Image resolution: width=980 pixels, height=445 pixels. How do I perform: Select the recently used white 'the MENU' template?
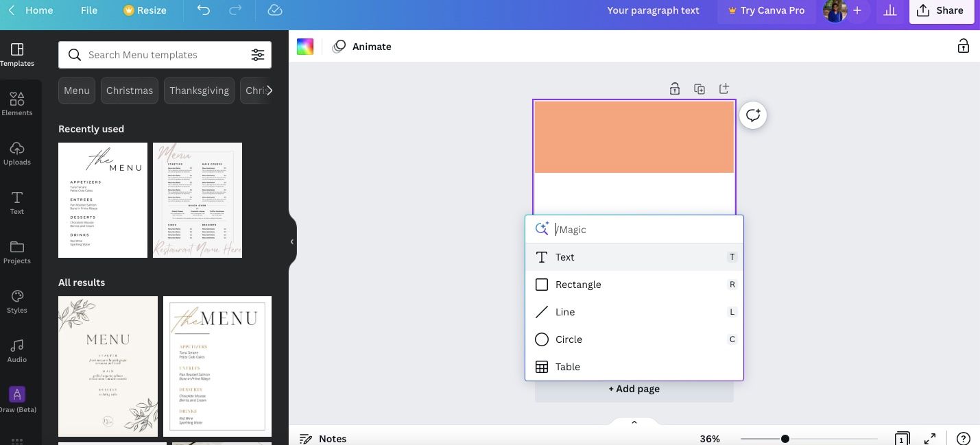(x=103, y=200)
